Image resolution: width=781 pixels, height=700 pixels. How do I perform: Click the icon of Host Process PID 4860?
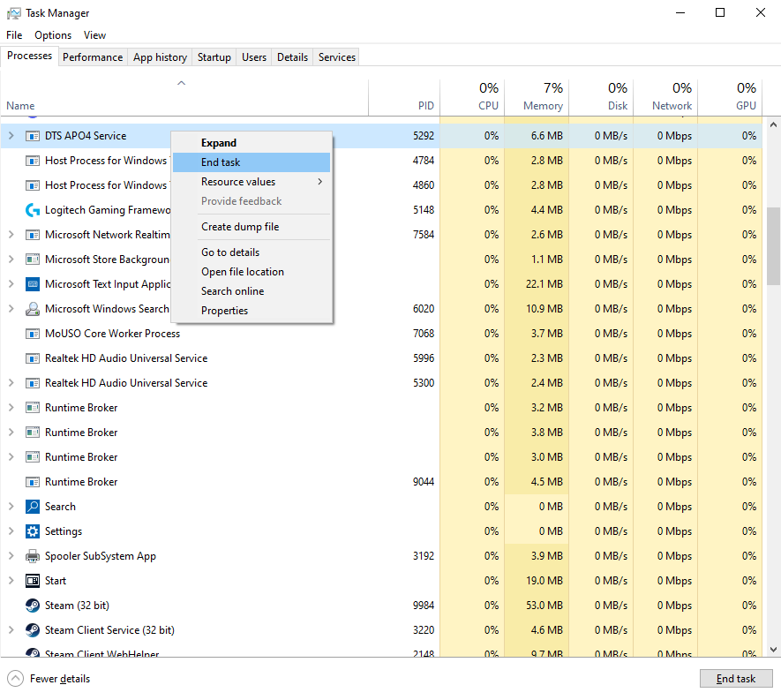[33, 185]
